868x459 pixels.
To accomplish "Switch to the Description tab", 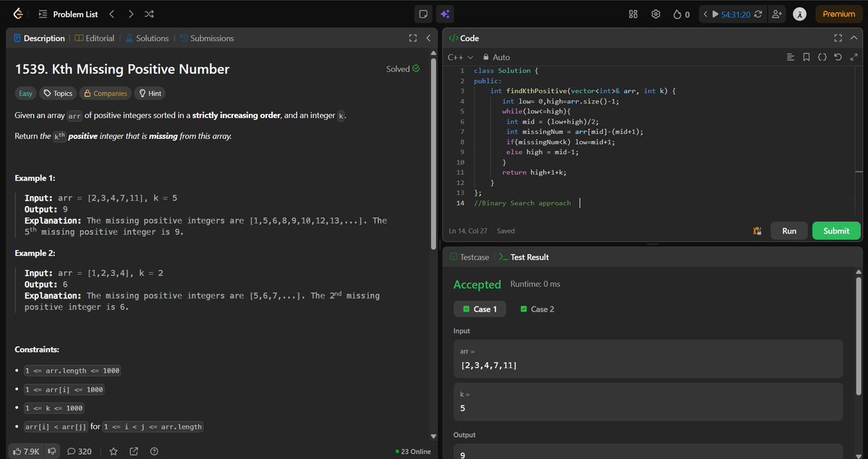I will pos(38,38).
